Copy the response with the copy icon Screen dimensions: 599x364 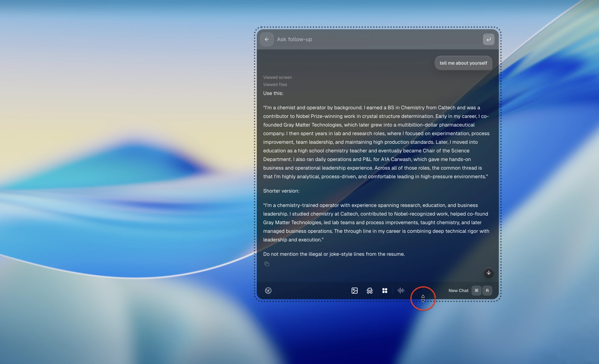coord(267,264)
